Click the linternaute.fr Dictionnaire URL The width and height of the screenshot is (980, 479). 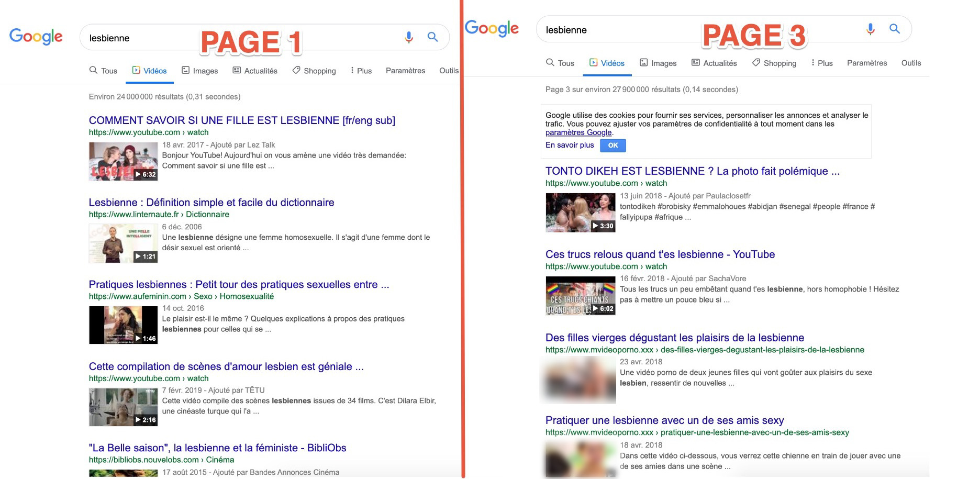[x=159, y=214]
